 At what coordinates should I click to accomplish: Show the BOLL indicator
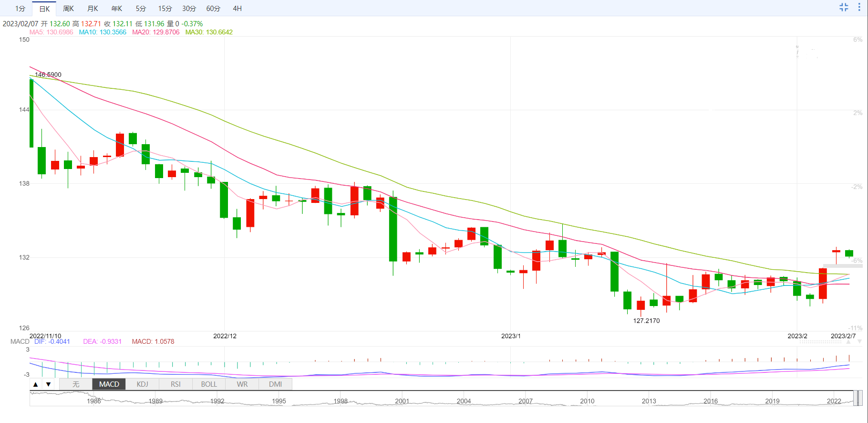tap(209, 384)
